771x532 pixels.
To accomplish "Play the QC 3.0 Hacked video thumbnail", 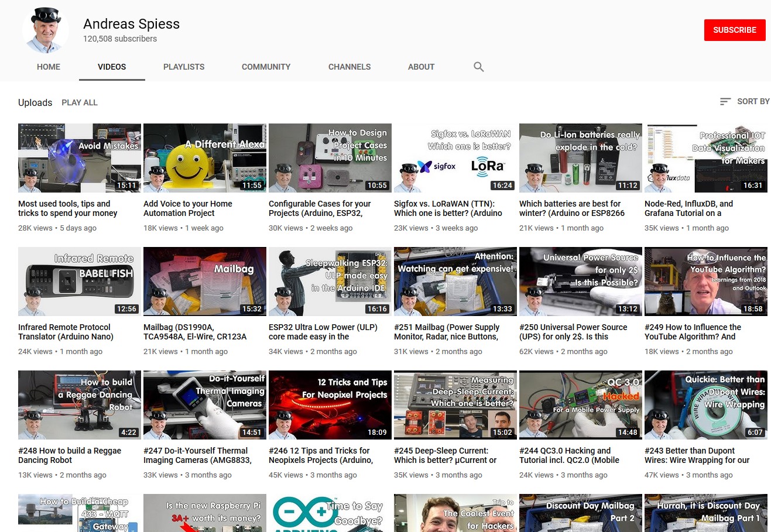I will [581, 405].
